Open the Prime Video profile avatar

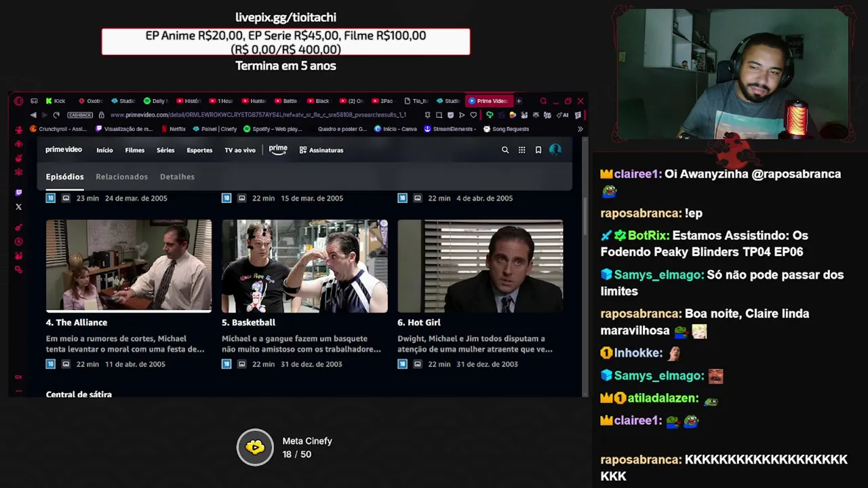[x=555, y=150]
